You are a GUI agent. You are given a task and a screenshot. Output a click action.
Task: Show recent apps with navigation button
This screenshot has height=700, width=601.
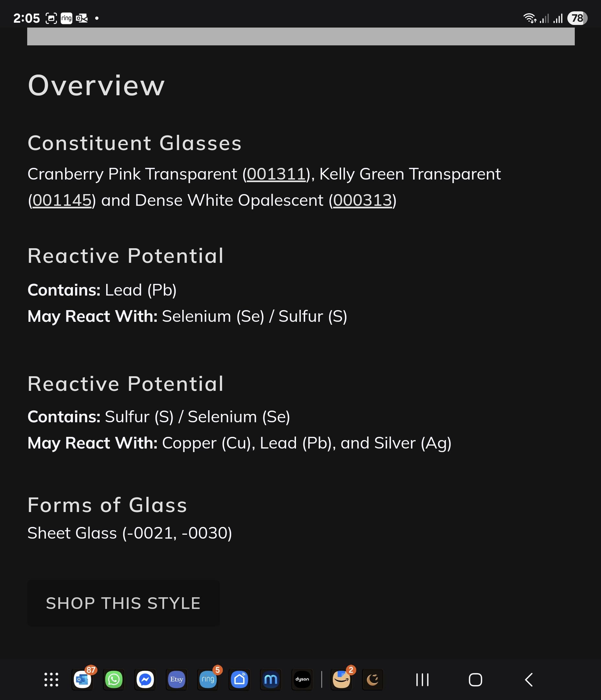tap(422, 680)
